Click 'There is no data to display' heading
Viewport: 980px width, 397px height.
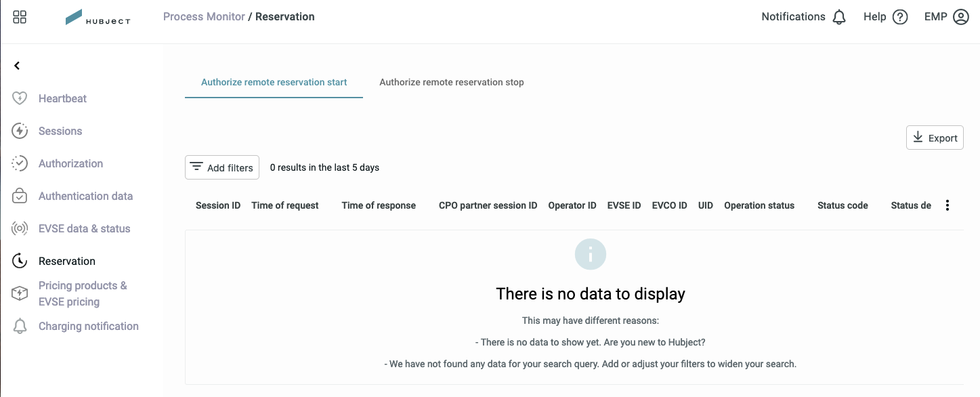point(591,293)
